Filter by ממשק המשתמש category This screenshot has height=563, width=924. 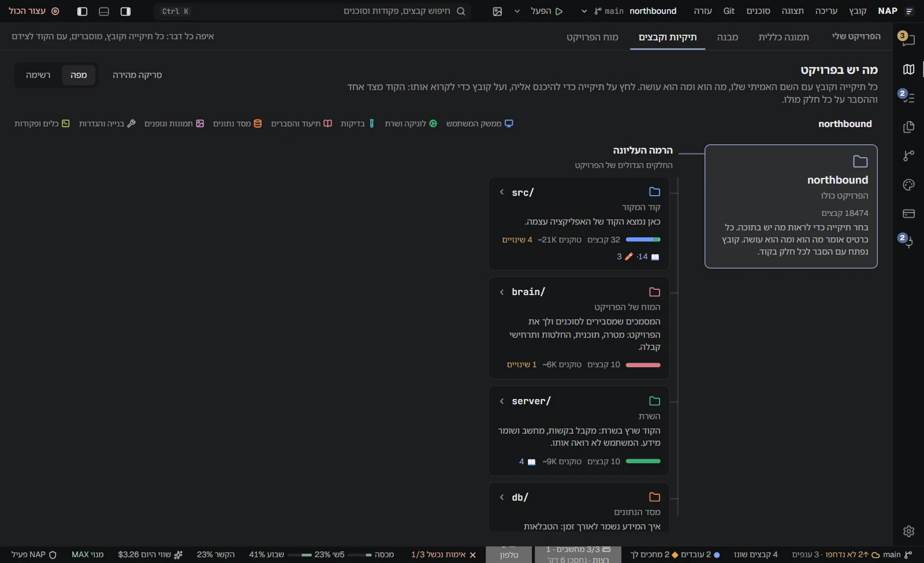click(479, 124)
